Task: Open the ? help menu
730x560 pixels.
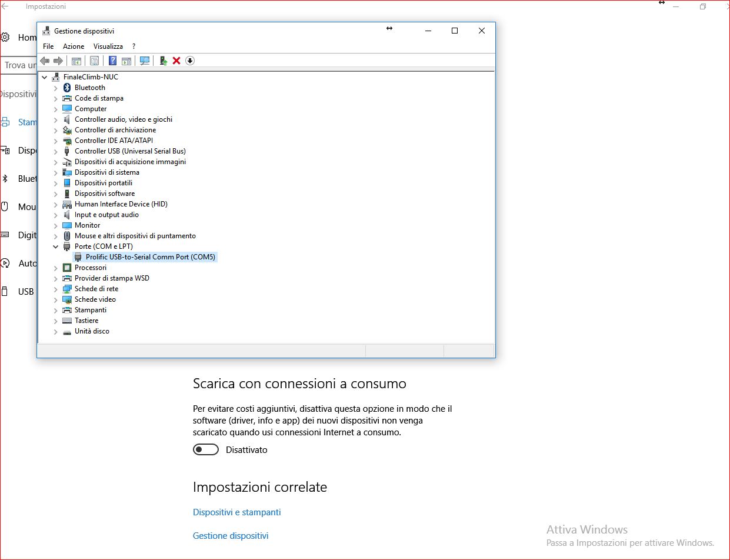Action: click(134, 46)
